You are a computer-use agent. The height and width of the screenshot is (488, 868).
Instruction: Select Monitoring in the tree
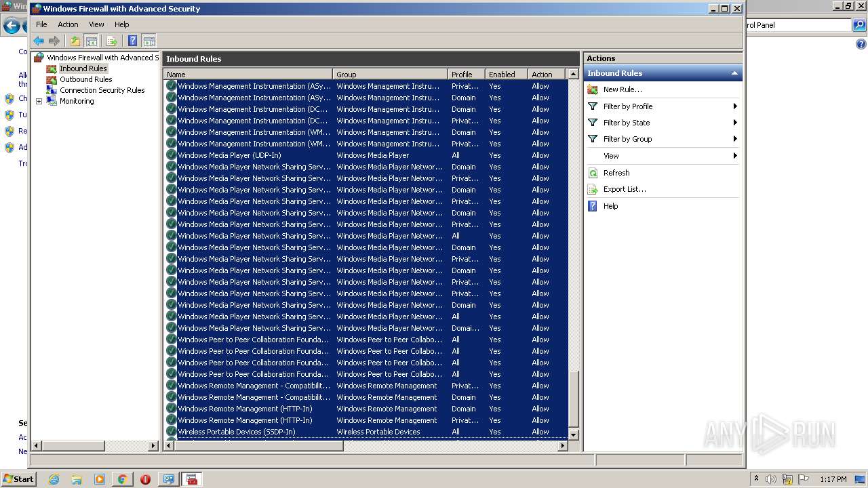point(77,101)
